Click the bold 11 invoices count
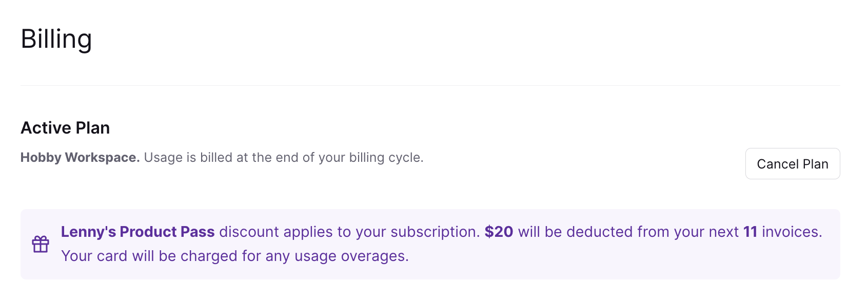868x299 pixels. 752,232
